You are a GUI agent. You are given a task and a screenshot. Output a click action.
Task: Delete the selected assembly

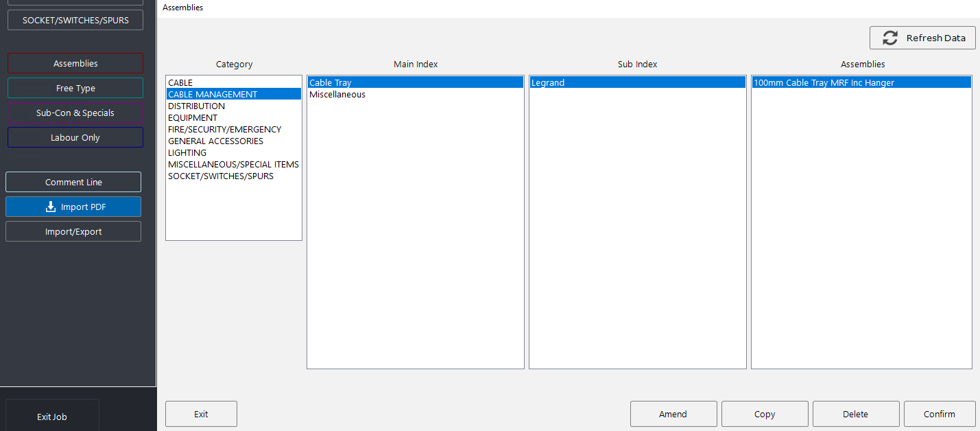(856, 414)
